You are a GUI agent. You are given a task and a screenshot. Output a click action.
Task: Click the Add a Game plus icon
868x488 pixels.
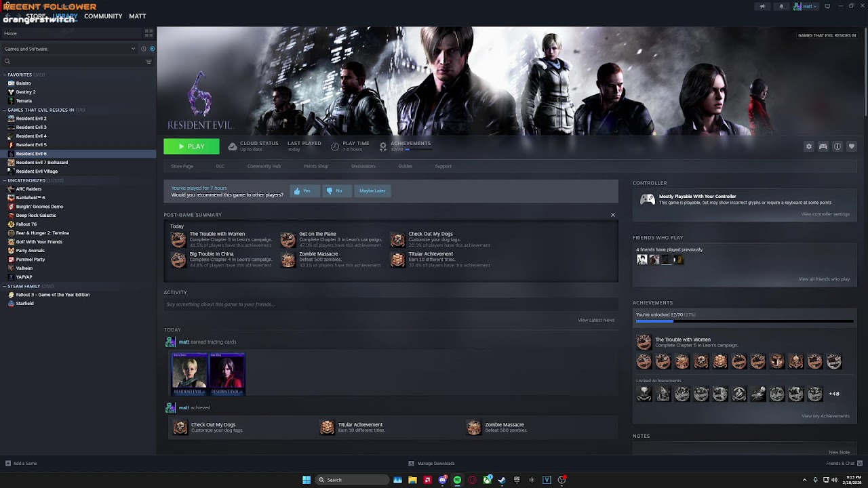coord(8,464)
